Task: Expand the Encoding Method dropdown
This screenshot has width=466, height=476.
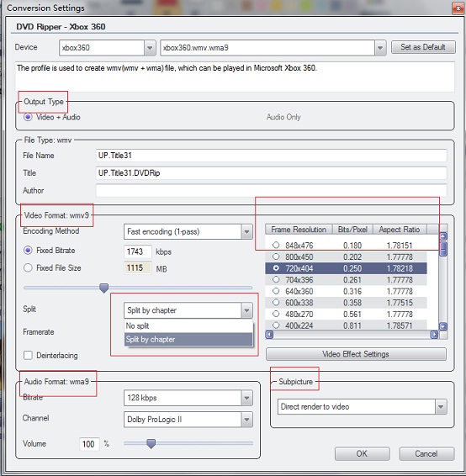Action: 246,232
